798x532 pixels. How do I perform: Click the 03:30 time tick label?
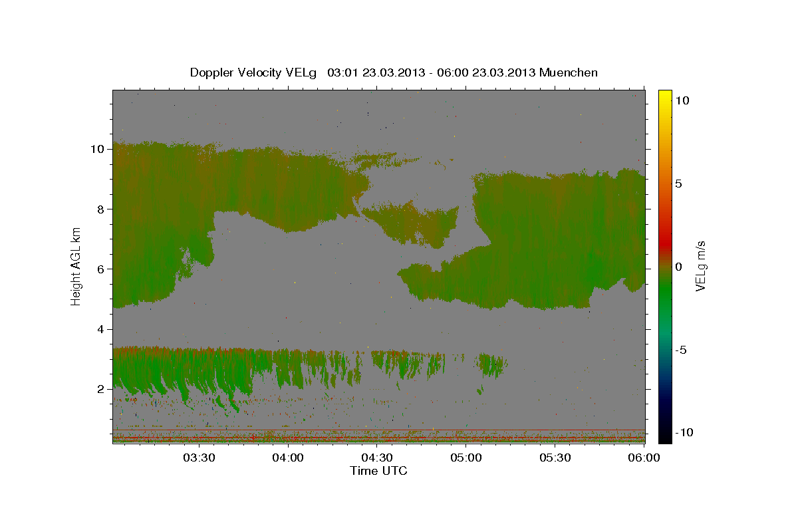pos(199,458)
